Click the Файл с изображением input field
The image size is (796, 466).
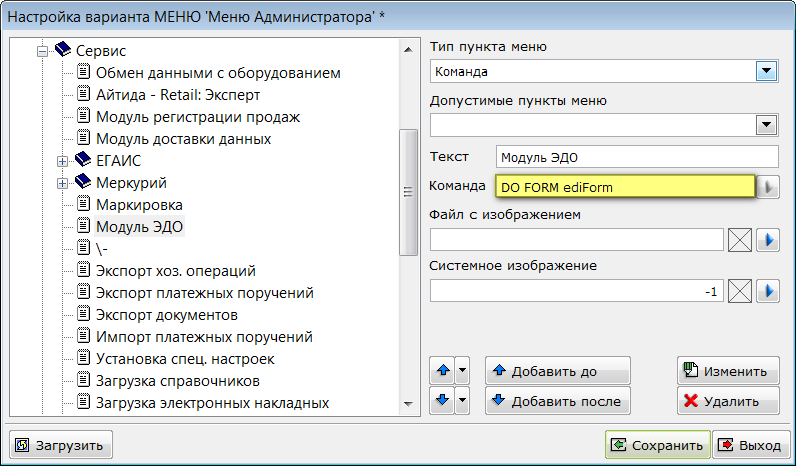coord(577,240)
